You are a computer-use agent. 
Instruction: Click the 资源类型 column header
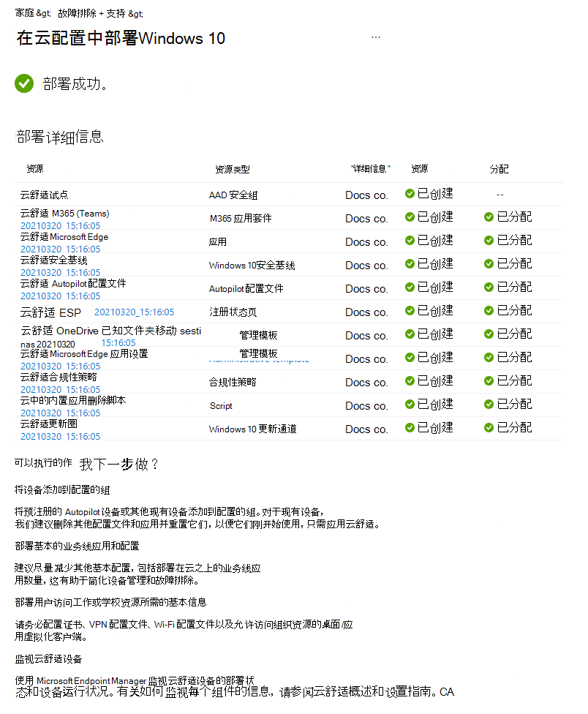pyautogui.click(x=232, y=170)
